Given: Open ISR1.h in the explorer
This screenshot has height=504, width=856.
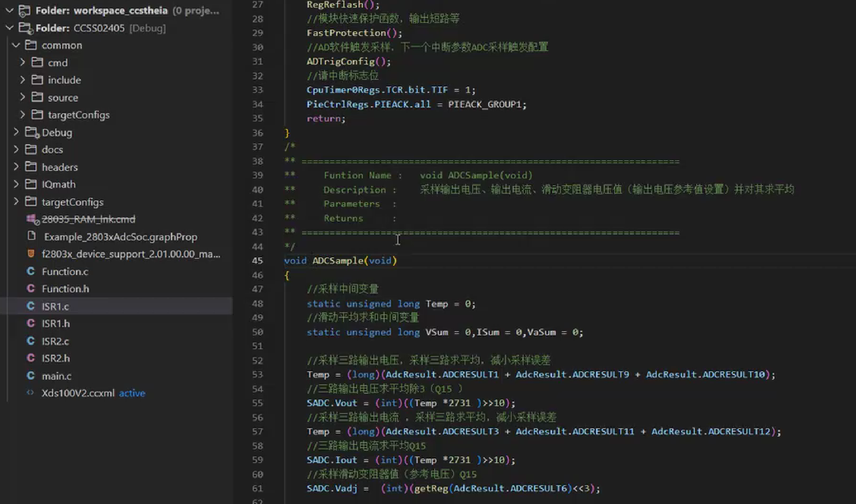Looking at the screenshot, I should [56, 323].
